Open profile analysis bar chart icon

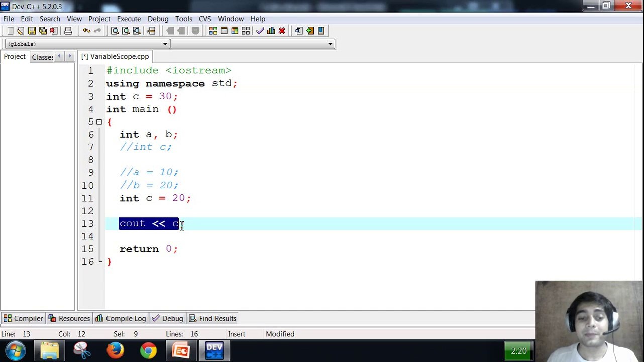pos(271,31)
